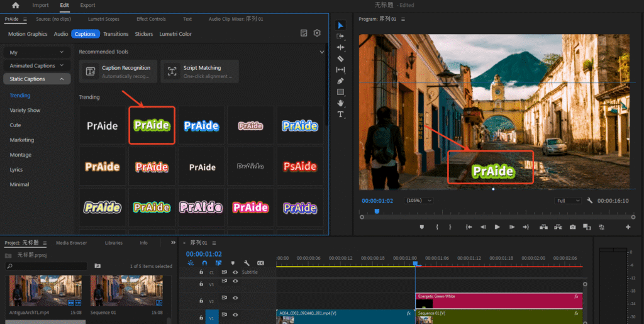The image size is (644, 324).
Task: Select the Razor tool in the toolbar
Action: 341,59
